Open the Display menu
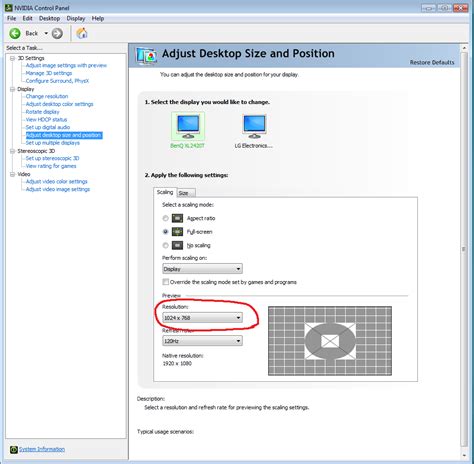The width and height of the screenshot is (474, 464). (76, 18)
